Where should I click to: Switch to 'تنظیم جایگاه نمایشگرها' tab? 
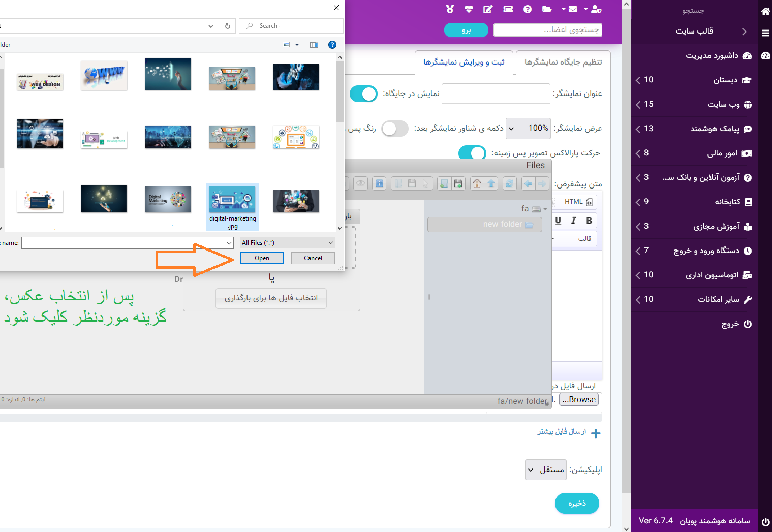click(563, 62)
